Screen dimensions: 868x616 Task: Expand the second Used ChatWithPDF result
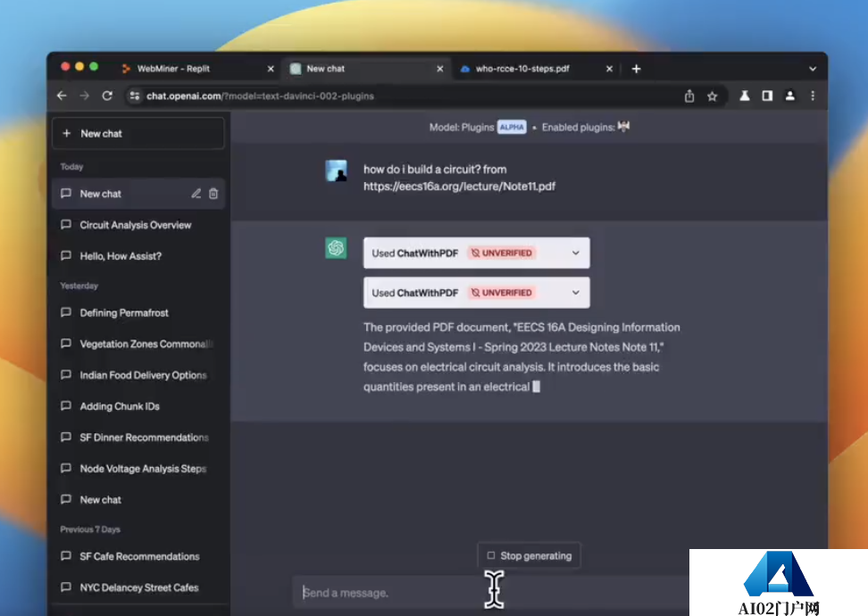coord(575,292)
